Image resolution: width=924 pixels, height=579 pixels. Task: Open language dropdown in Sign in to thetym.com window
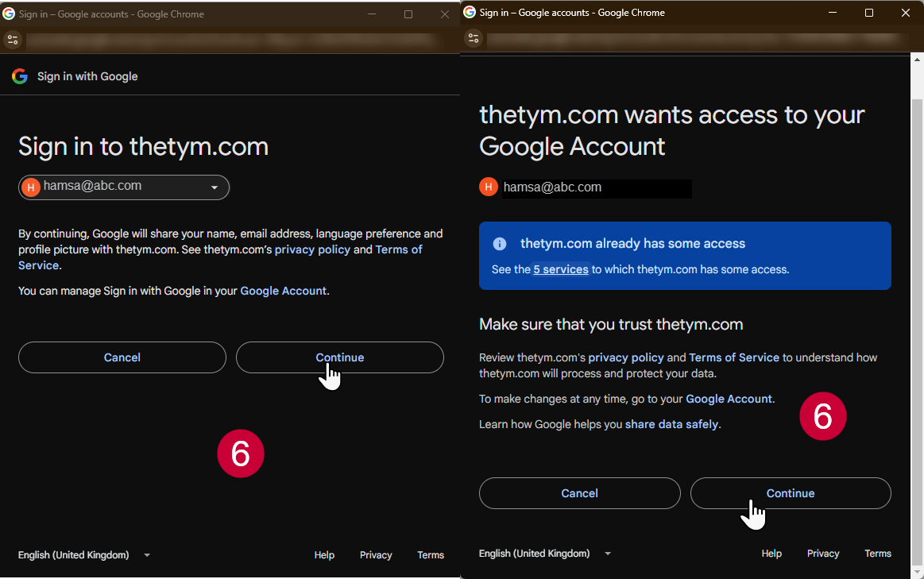tap(84, 555)
